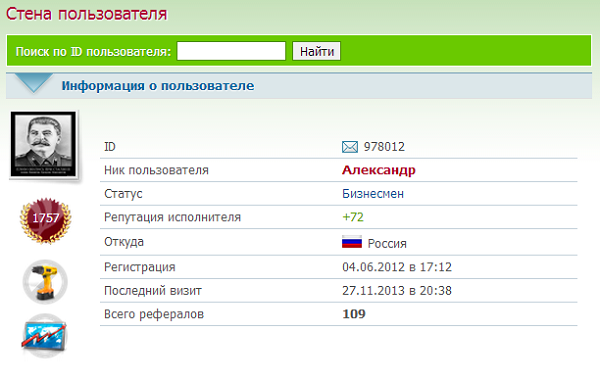Screen dimensions: 600x380
Task: Click the Поиск по ID пользователя label
Action: click(x=93, y=51)
